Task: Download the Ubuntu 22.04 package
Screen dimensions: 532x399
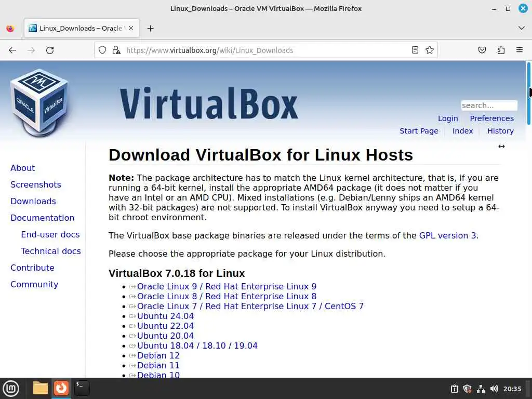Action: point(165,326)
